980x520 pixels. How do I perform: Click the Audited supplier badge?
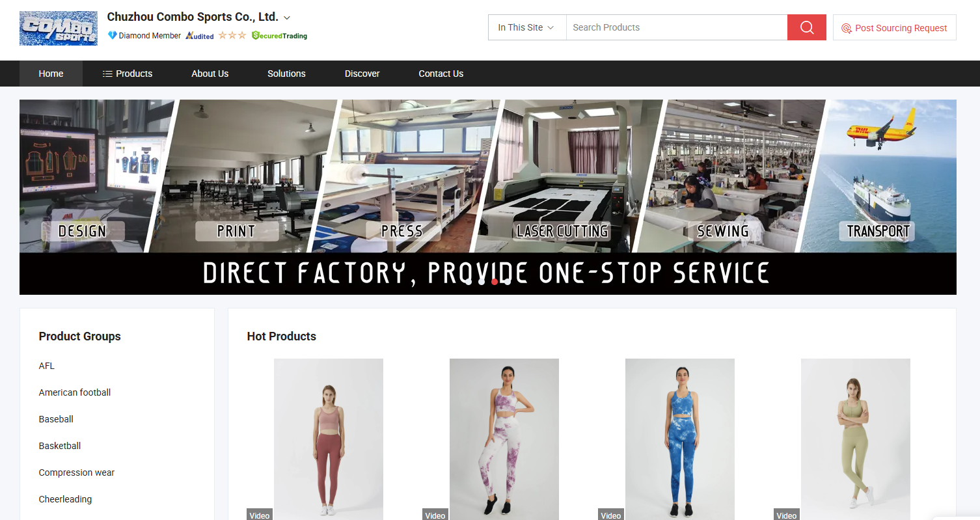point(200,36)
